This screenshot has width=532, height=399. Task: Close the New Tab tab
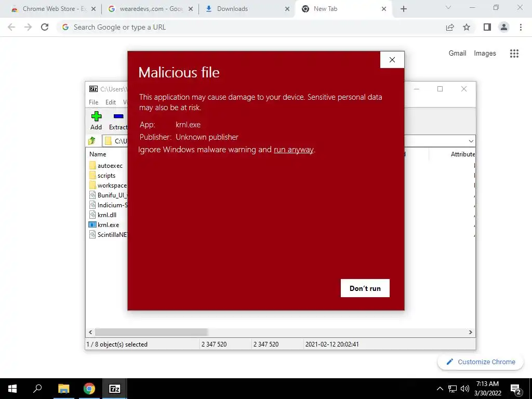pyautogui.click(x=384, y=9)
